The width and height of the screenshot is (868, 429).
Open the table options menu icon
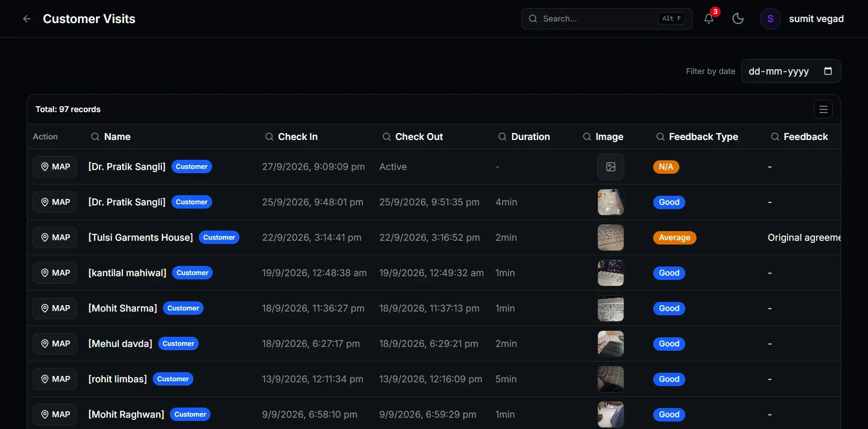tap(824, 109)
